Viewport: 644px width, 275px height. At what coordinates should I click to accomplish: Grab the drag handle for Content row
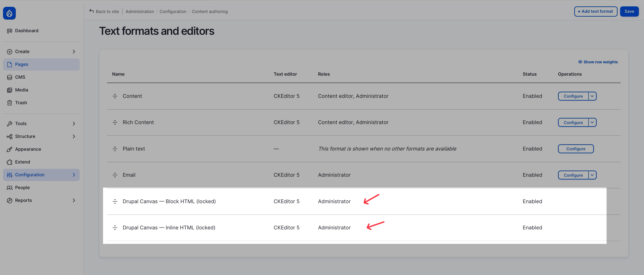coord(115,96)
